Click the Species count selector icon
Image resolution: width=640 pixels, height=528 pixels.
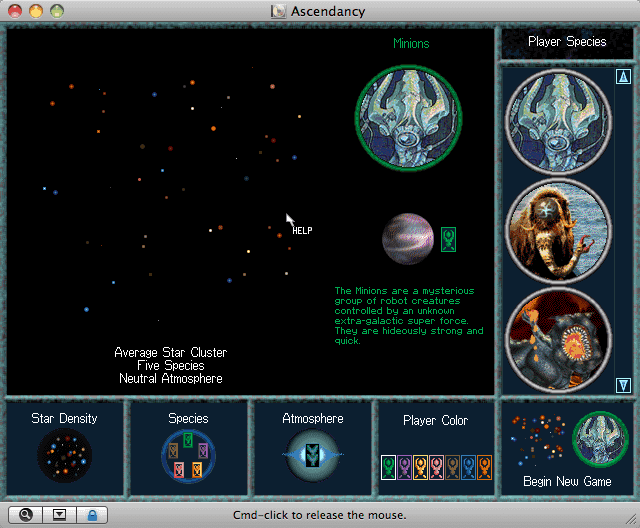188,456
